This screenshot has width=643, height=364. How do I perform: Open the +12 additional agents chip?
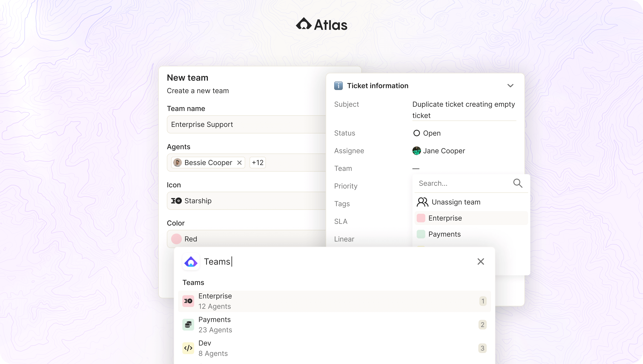(258, 163)
